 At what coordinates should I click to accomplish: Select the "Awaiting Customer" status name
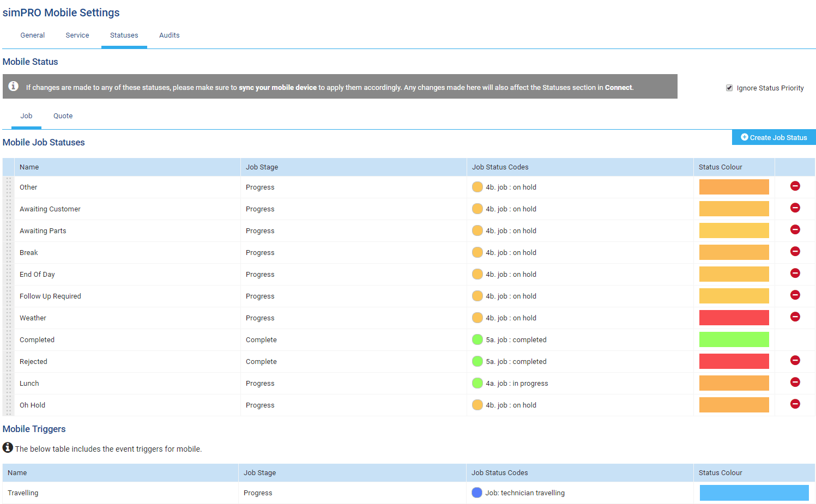click(50, 209)
